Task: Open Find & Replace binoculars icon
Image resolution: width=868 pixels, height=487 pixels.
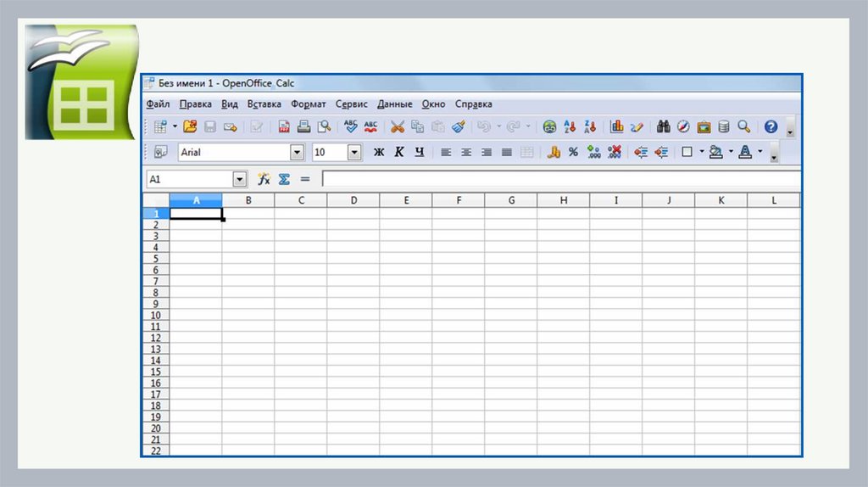Action: pos(663,127)
